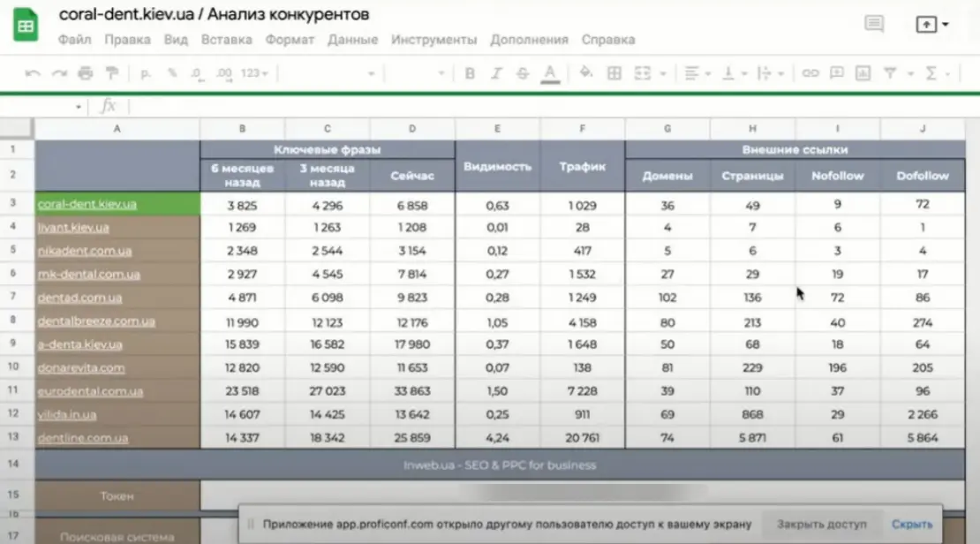
Task: Open the functions sigma menu
Action: coord(931,73)
